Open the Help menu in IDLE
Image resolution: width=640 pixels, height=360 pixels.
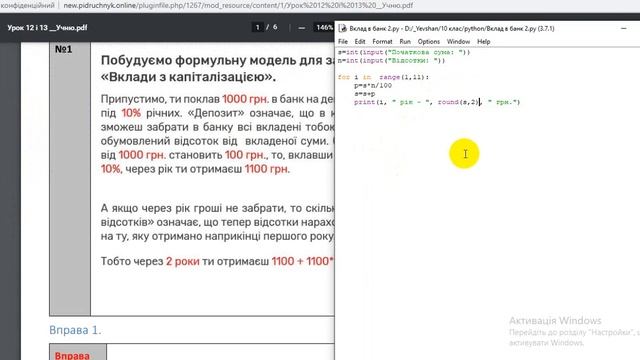pyautogui.click(x=484, y=42)
